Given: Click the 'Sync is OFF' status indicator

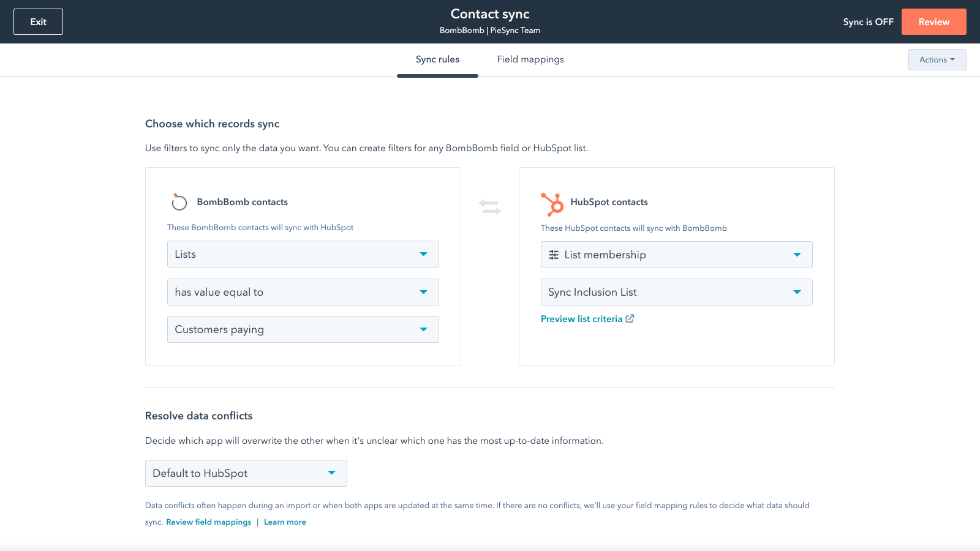Looking at the screenshot, I should [868, 21].
